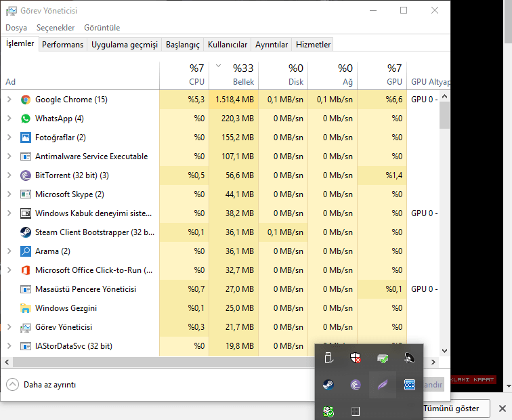The width and height of the screenshot is (512, 420).
Task: Switch to the Ayrıntılar tab
Action: 272,45
